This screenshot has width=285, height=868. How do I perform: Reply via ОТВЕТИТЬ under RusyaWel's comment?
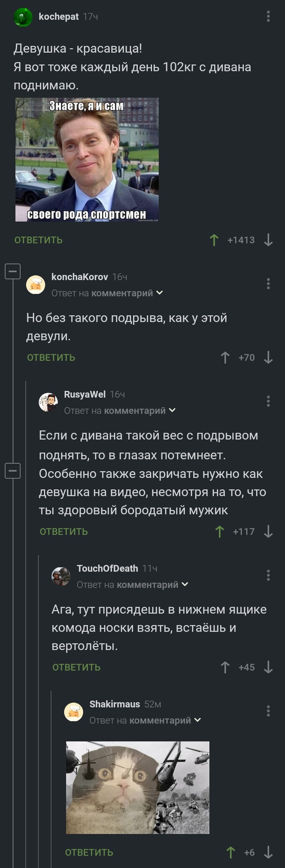click(64, 531)
